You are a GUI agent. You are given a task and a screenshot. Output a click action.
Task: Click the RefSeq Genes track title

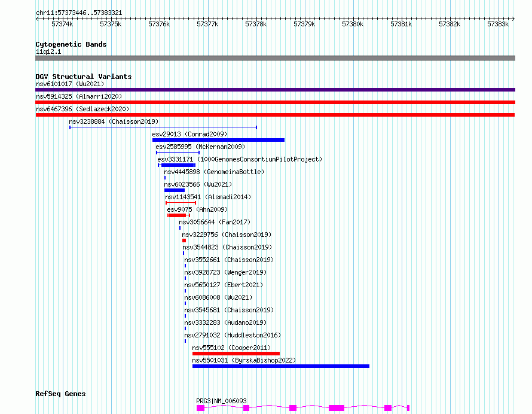(60, 394)
